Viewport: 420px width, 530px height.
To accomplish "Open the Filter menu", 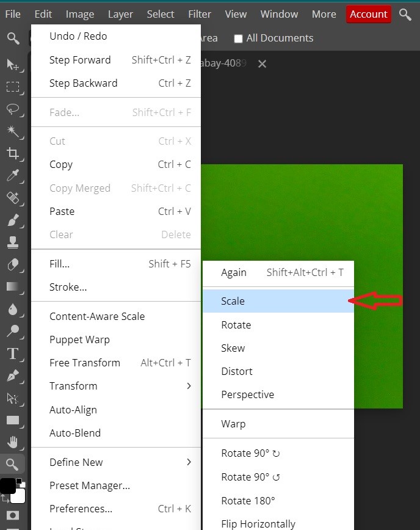I will 199,13.
